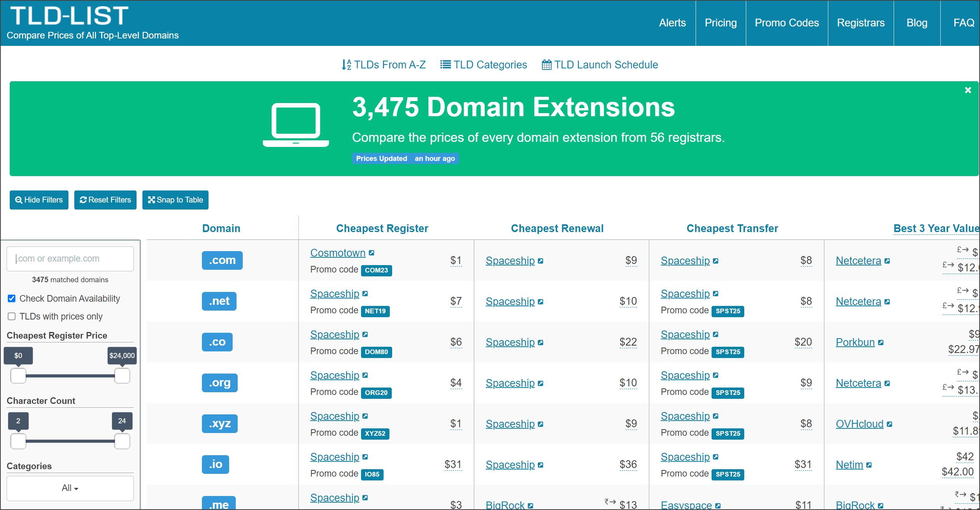This screenshot has height=510, width=980.
Task: Sort table by Cheapest Register header
Action: [382, 228]
